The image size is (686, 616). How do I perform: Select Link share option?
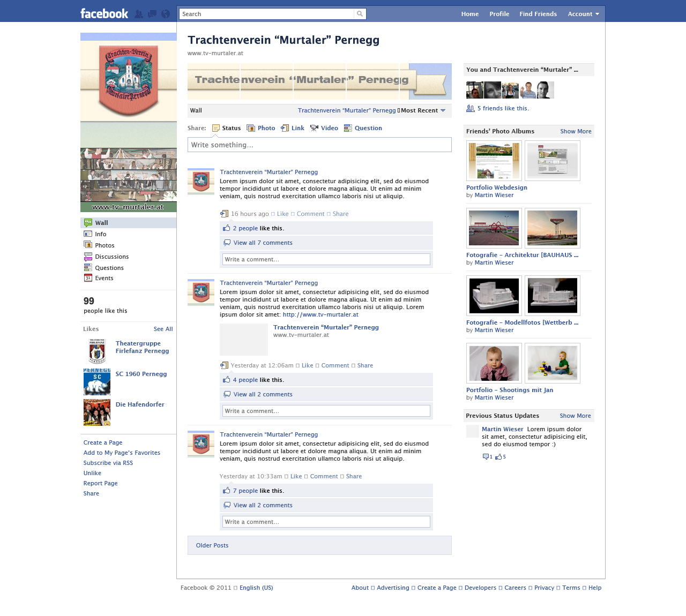tap(293, 128)
